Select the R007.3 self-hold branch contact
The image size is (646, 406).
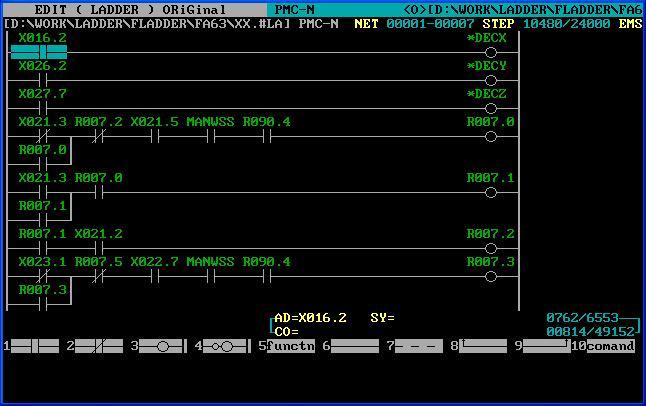pos(43,305)
